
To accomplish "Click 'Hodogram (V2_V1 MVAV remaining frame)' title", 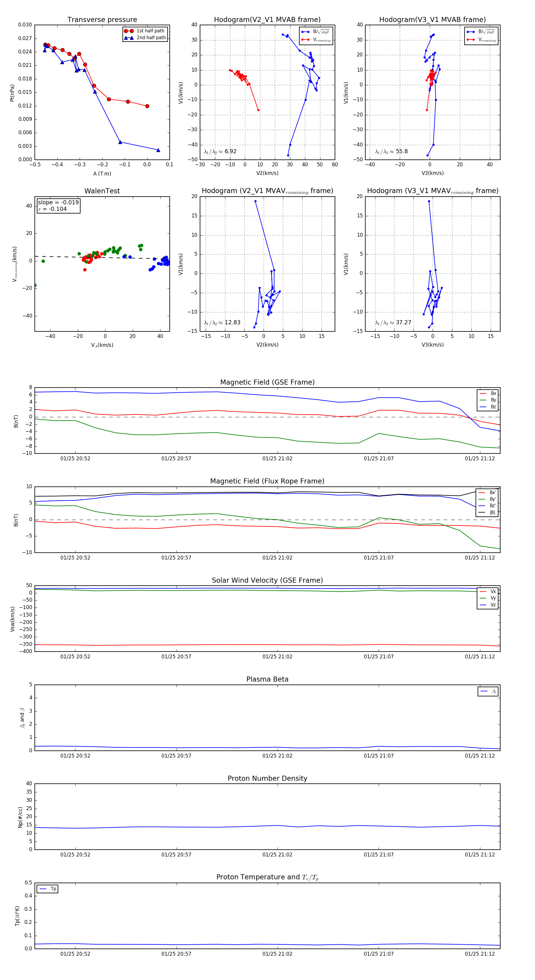I will coord(267,191).
